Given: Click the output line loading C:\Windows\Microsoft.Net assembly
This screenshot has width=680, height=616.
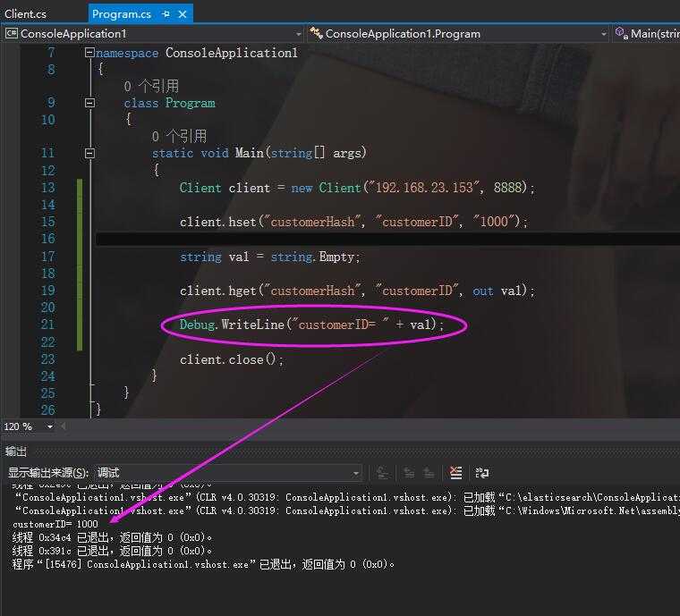Looking at the screenshot, I should 347,511.
